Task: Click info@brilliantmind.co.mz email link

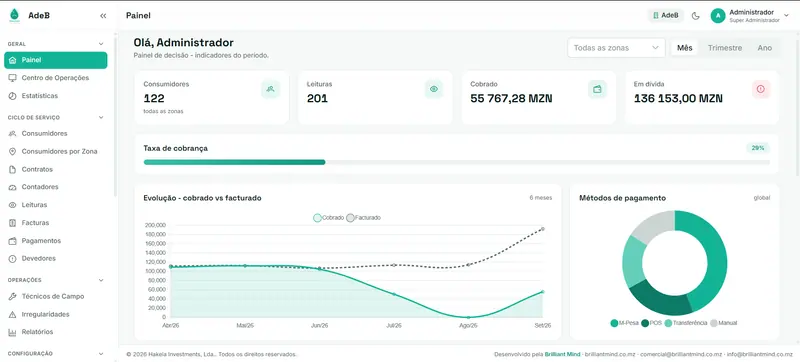Action: click(760, 354)
